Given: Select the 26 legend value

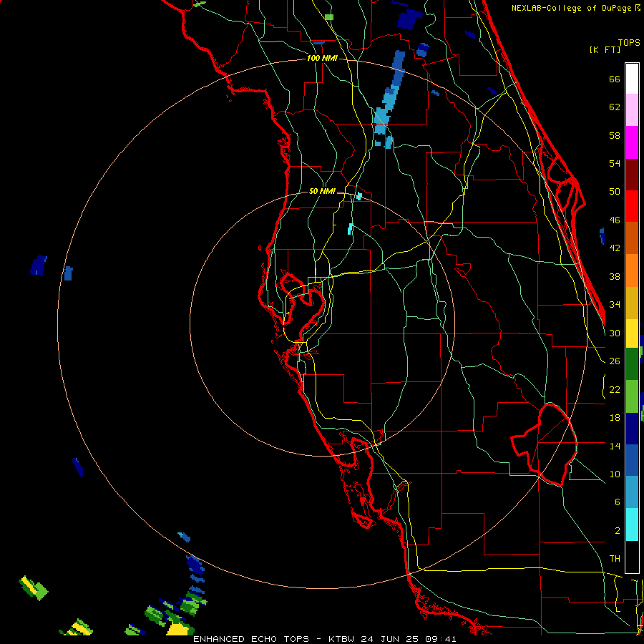Looking at the screenshot, I should pos(615,361).
